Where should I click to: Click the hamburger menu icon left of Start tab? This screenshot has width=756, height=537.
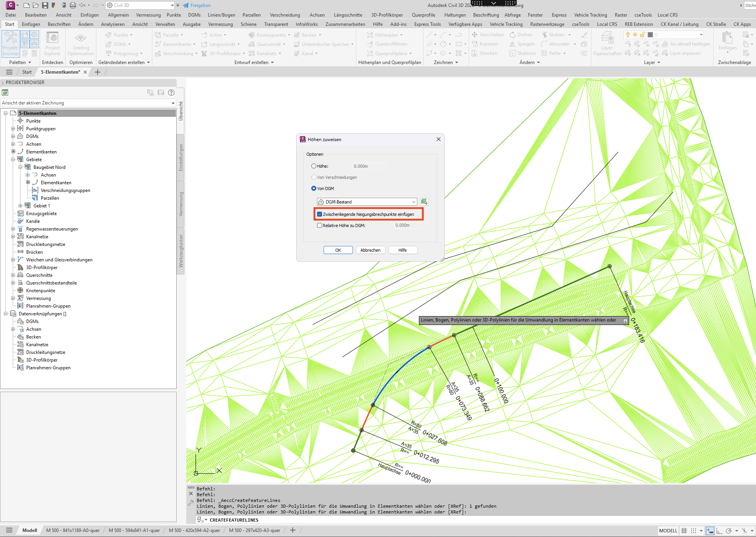(x=9, y=72)
